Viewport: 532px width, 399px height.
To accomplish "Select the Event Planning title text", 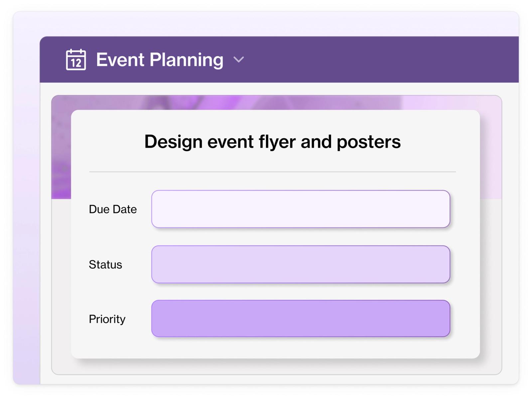I will [x=160, y=60].
